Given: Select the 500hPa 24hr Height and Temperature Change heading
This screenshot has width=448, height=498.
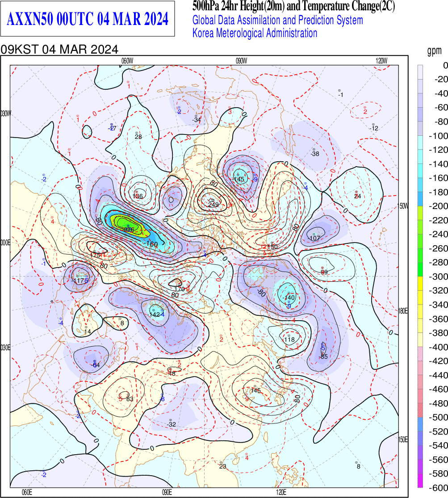Looking at the screenshot, I should (293, 6).
